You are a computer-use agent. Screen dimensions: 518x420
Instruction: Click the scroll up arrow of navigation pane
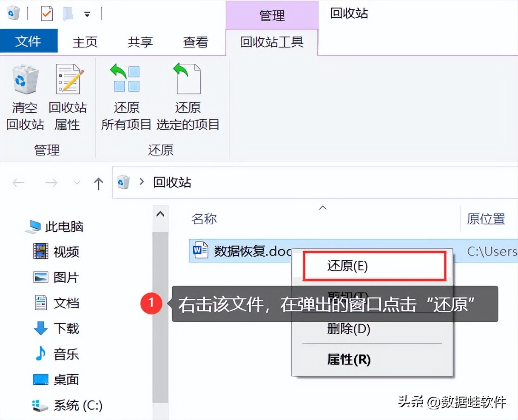click(160, 214)
